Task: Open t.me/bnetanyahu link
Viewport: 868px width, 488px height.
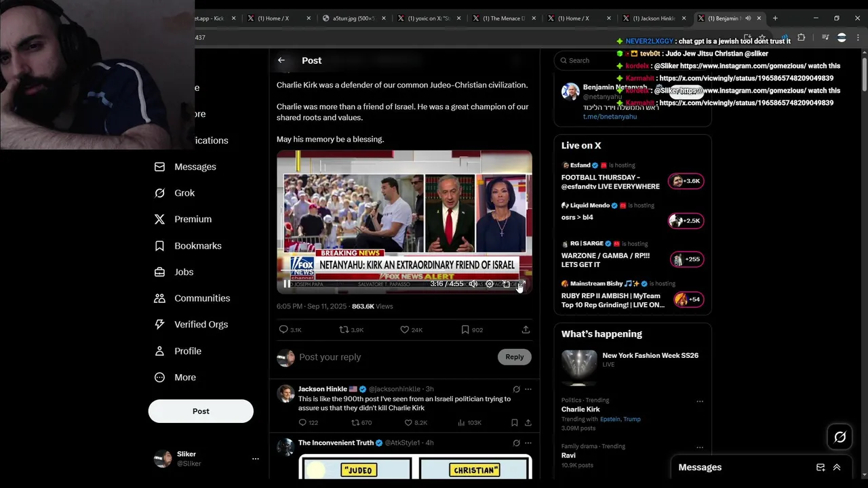Action: pyautogui.click(x=610, y=117)
